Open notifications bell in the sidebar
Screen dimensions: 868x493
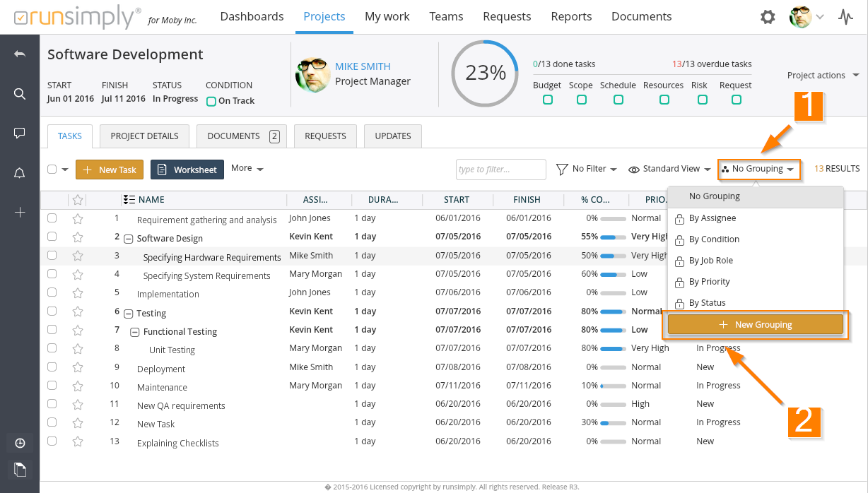click(x=20, y=173)
